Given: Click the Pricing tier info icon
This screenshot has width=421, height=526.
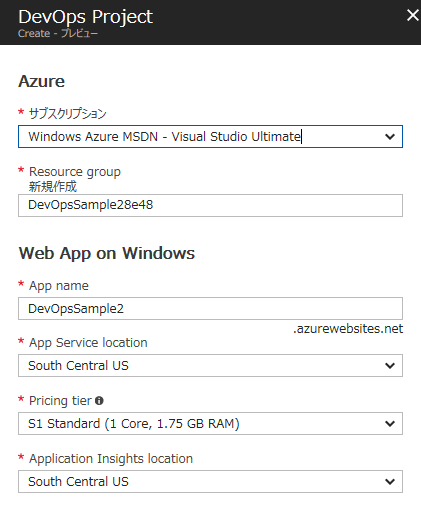Looking at the screenshot, I should [99, 401].
